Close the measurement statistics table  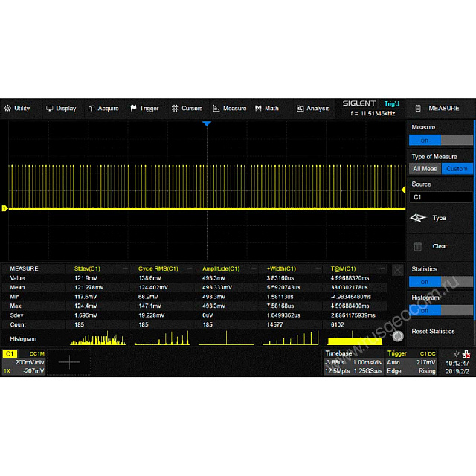[x=397, y=270]
